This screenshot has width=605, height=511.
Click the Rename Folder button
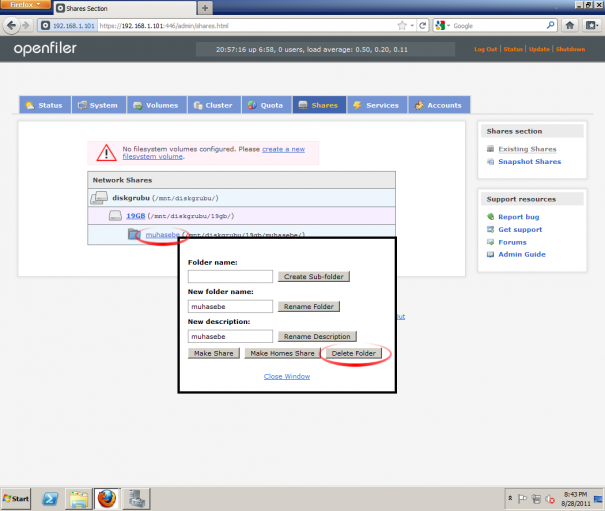[x=309, y=306]
